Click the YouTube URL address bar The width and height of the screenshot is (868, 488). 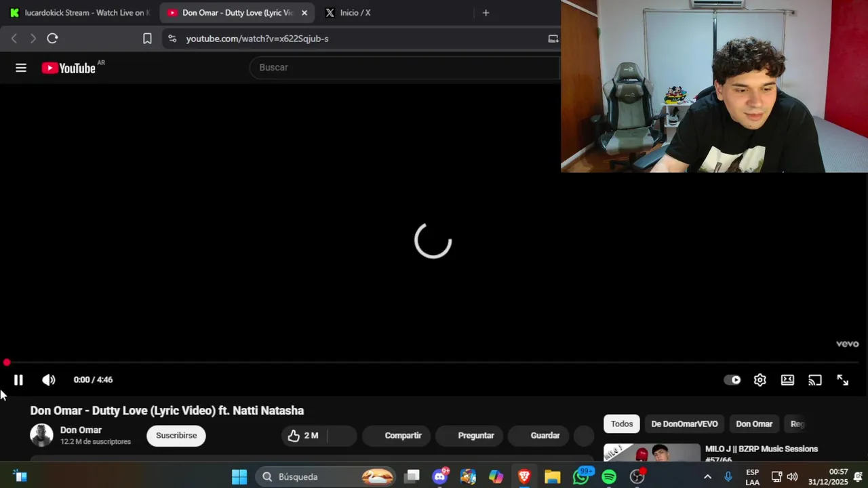coord(359,39)
